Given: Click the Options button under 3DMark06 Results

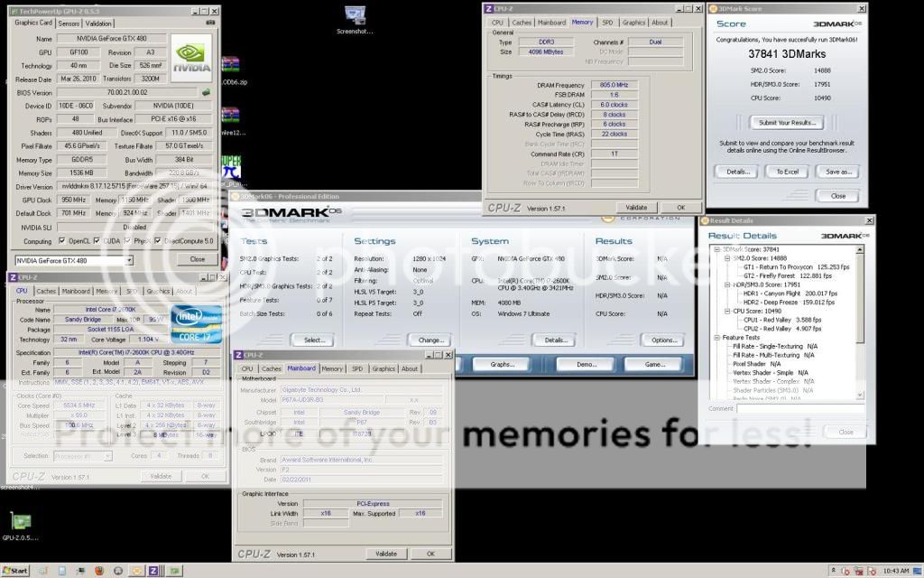Looking at the screenshot, I should 663,340.
